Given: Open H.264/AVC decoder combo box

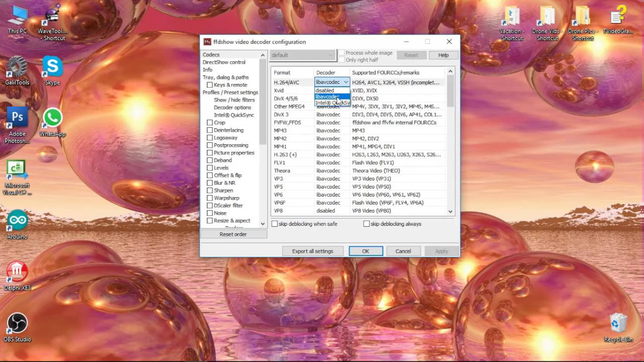Looking at the screenshot, I should [332, 82].
